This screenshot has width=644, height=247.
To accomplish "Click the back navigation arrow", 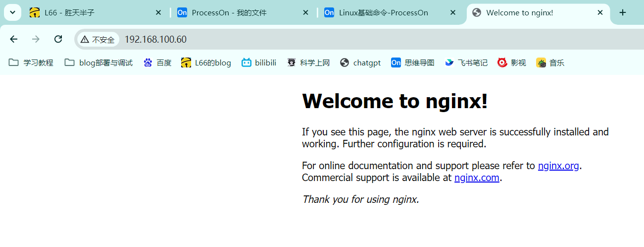I will [14, 39].
